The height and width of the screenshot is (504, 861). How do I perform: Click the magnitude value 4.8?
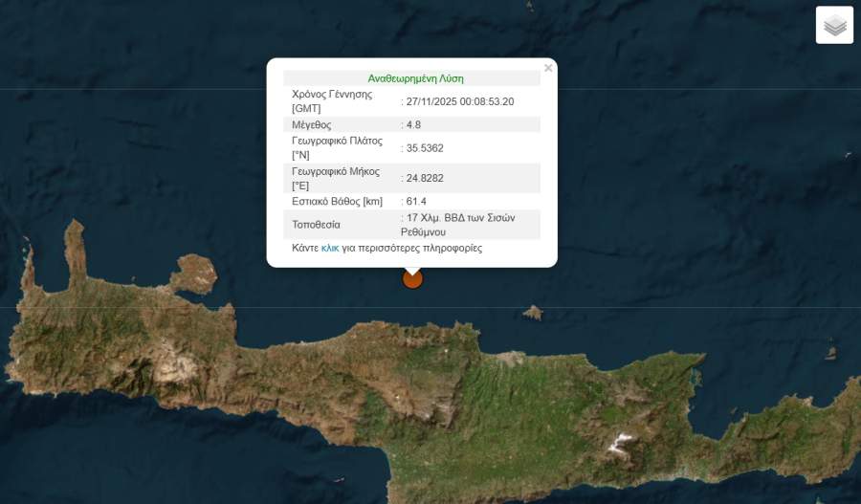pos(413,124)
